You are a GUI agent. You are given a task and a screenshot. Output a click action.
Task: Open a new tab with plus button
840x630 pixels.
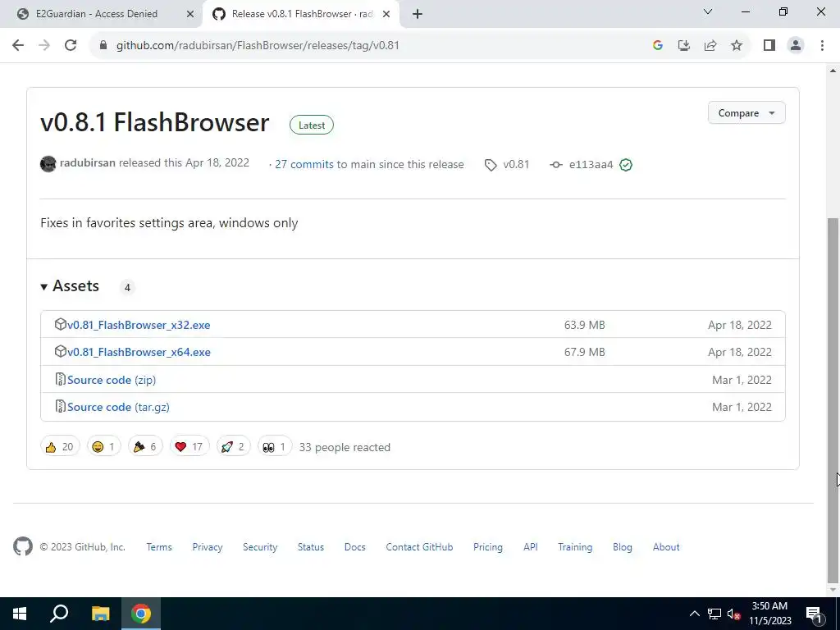(418, 14)
